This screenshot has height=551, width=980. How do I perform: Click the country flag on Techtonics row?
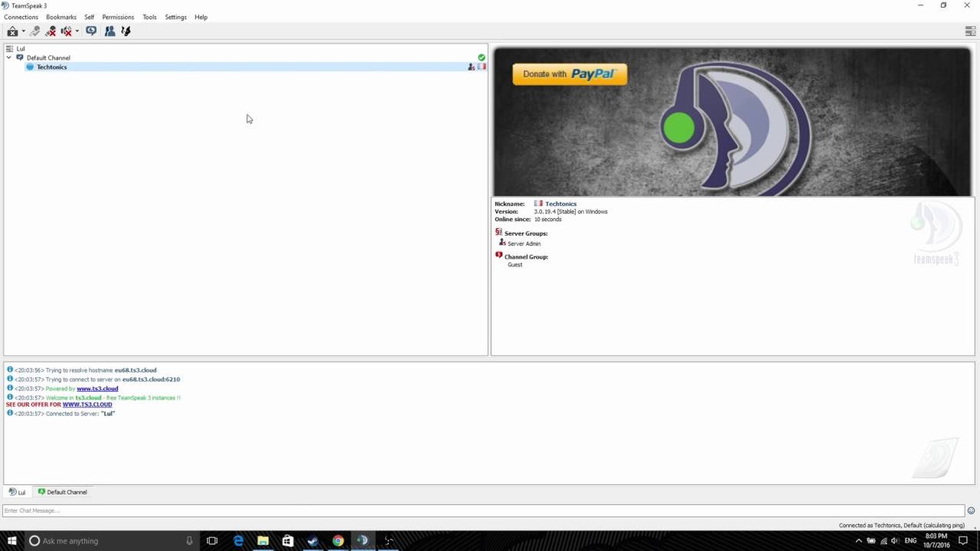pyautogui.click(x=482, y=67)
